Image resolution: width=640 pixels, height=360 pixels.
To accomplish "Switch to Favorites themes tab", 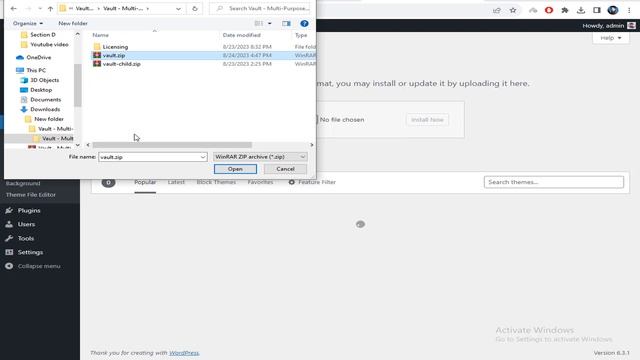I will click(x=260, y=182).
